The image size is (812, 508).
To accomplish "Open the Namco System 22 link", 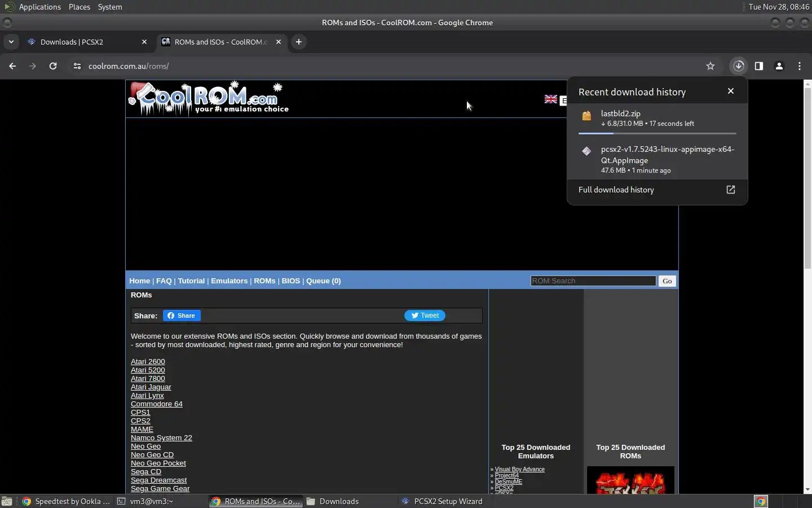I will click(x=161, y=438).
